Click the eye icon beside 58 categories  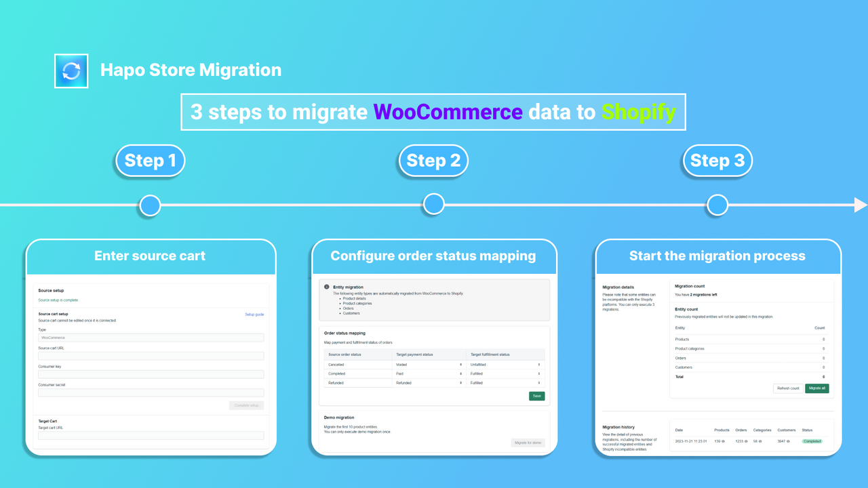click(761, 441)
